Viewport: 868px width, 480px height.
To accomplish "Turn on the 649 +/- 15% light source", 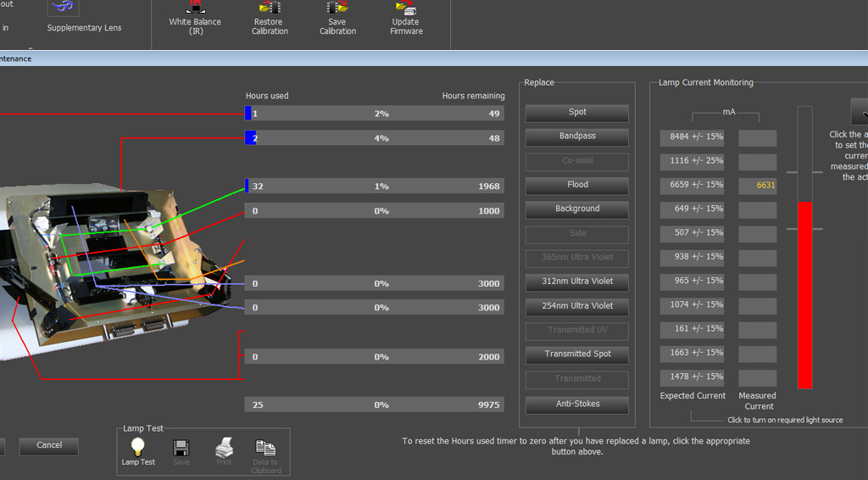I will coord(692,209).
